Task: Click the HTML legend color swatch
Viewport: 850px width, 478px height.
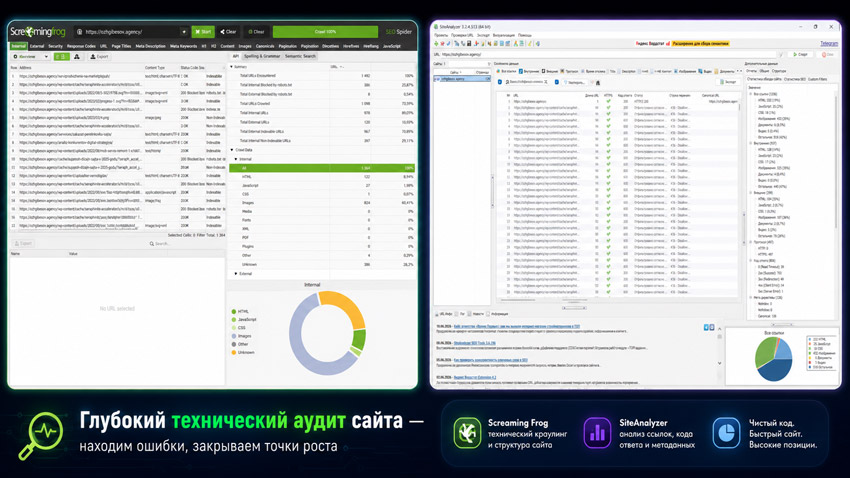Action: click(x=234, y=312)
